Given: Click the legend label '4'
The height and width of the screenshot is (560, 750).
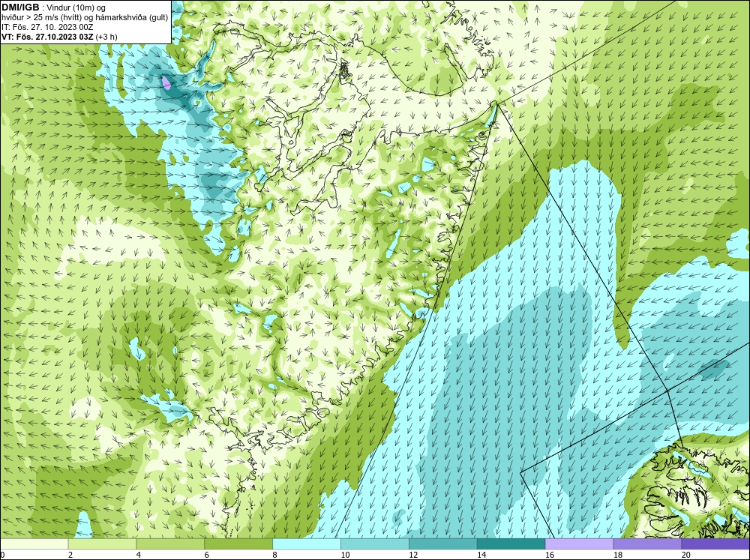Looking at the screenshot, I should click(139, 555).
